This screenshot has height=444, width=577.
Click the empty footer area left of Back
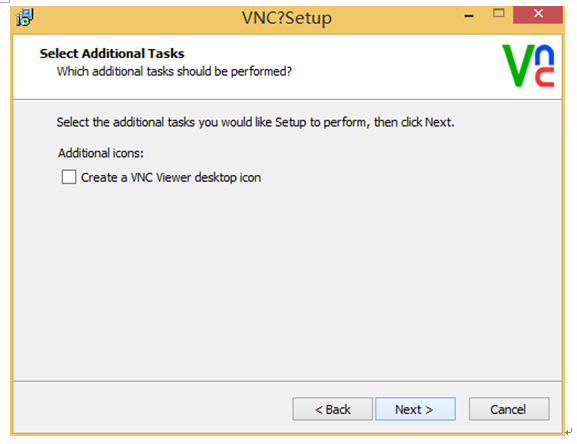[153, 408]
